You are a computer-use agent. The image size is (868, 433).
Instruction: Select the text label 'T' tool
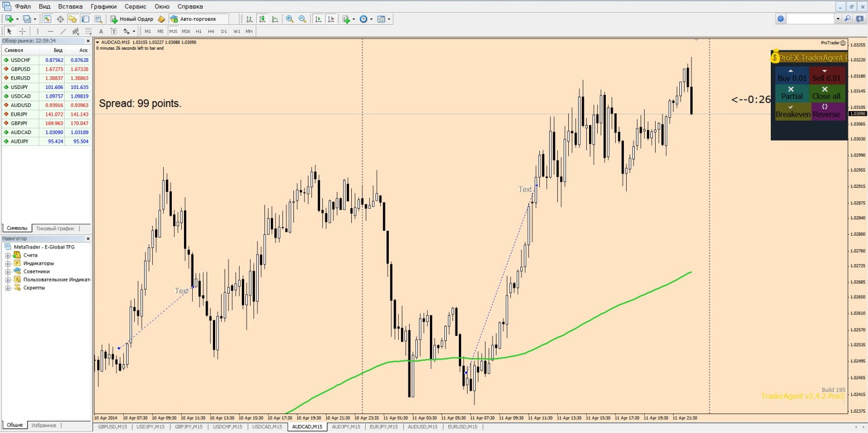tap(113, 31)
